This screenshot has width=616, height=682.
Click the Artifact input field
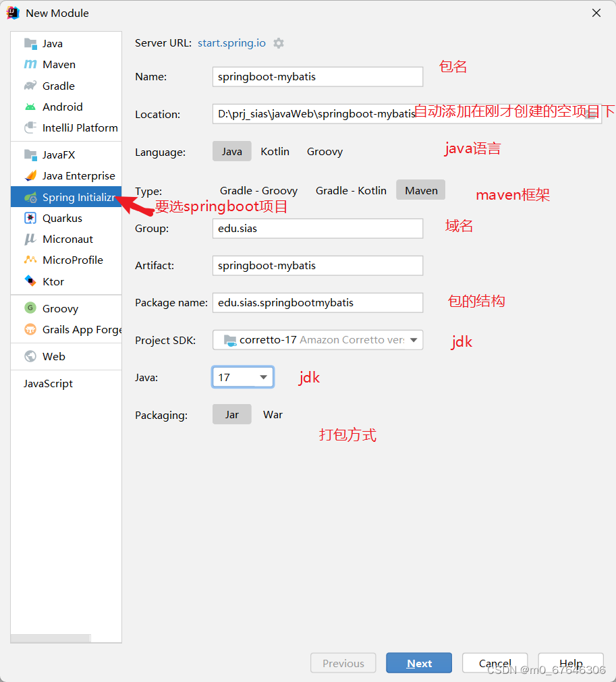pos(318,266)
